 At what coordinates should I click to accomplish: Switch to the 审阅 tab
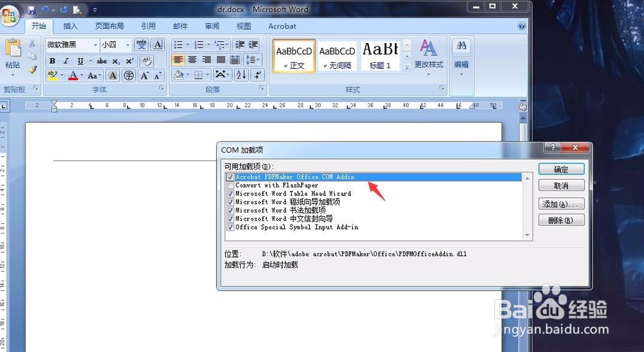point(212,26)
